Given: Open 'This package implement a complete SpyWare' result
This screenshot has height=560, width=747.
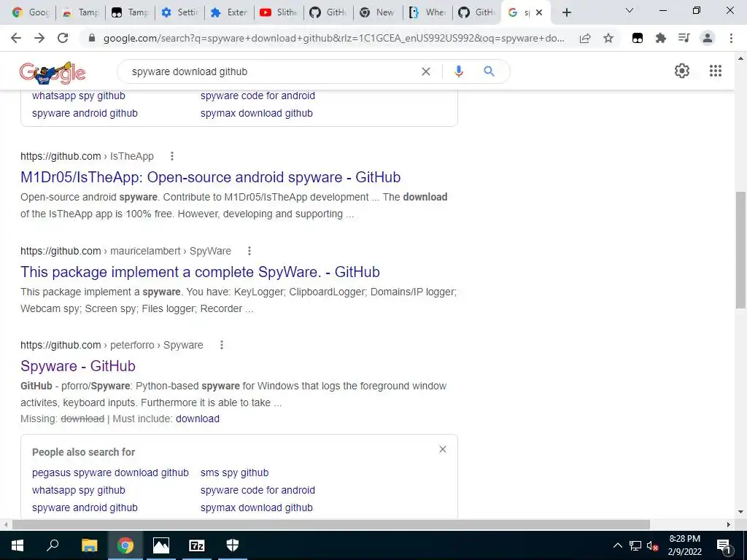Looking at the screenshot, I should pyautogui.click(x=200, y=272).
